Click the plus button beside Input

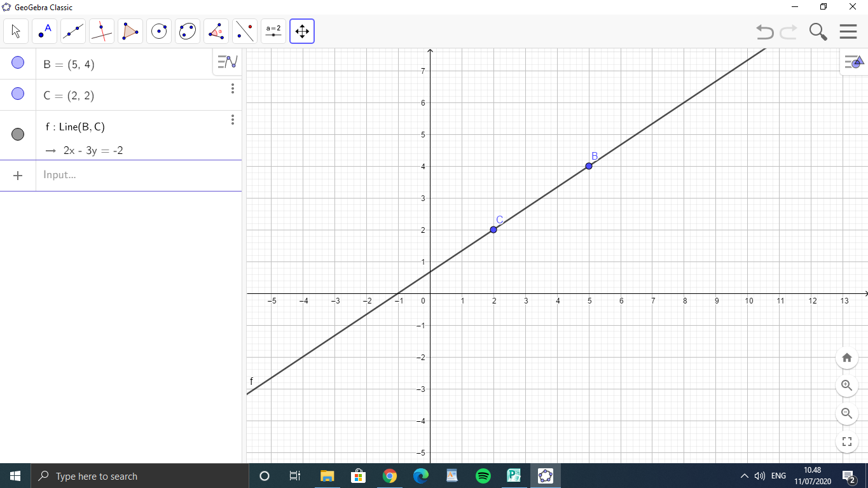click(18, 175)
